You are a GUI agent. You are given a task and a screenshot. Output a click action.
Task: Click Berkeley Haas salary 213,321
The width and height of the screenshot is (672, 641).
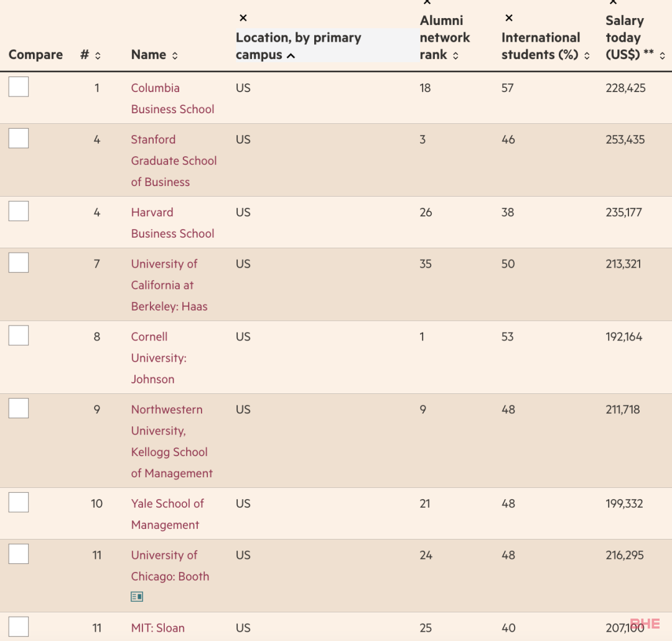tap(623, 264)
